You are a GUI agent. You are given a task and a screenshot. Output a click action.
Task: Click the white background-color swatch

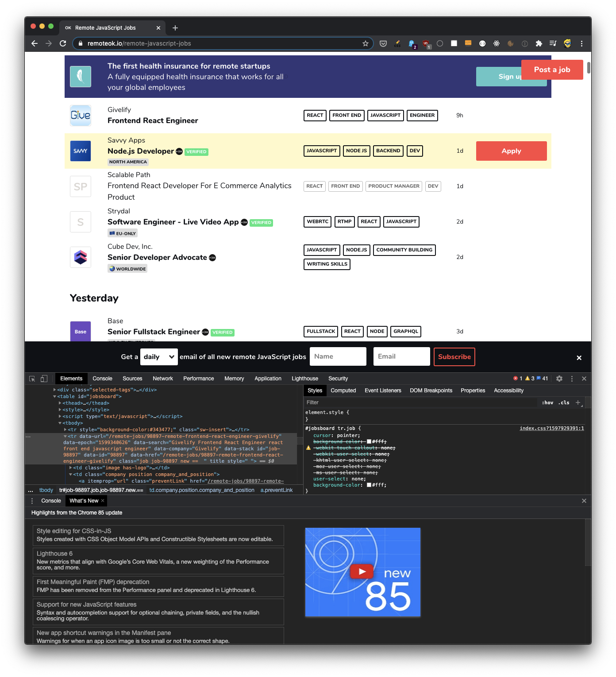[x=369, y=485]
